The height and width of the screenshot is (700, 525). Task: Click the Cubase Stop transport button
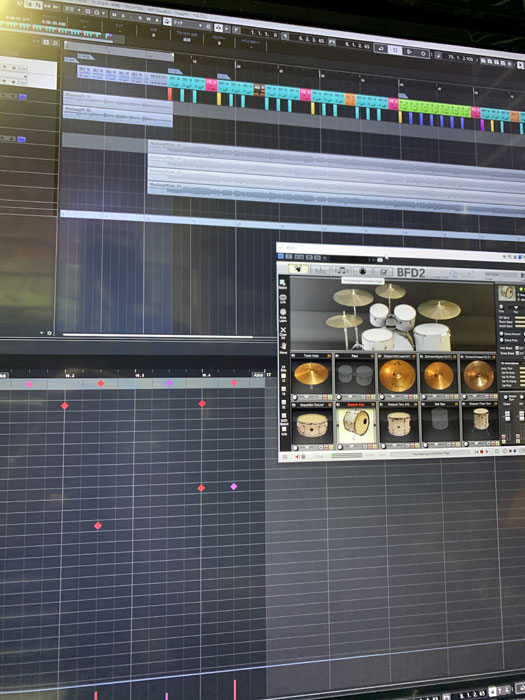pyautogui.click(x=395, y=50)
